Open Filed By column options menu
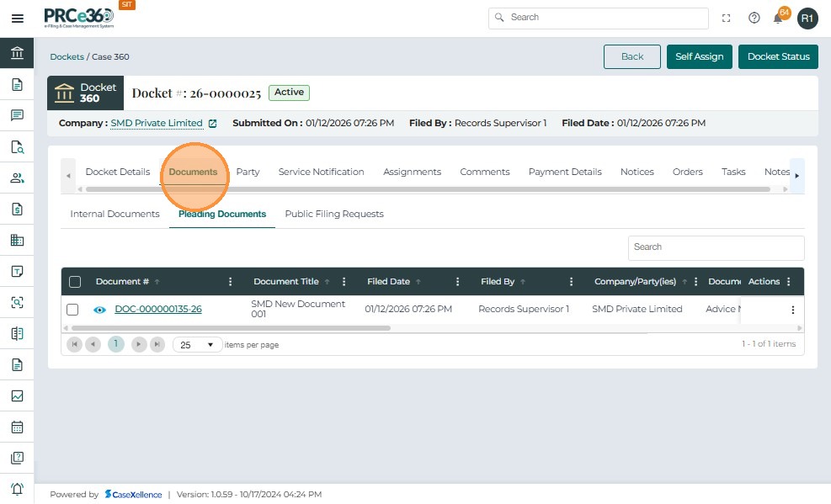831x504 pixels. tap(572, 282)
